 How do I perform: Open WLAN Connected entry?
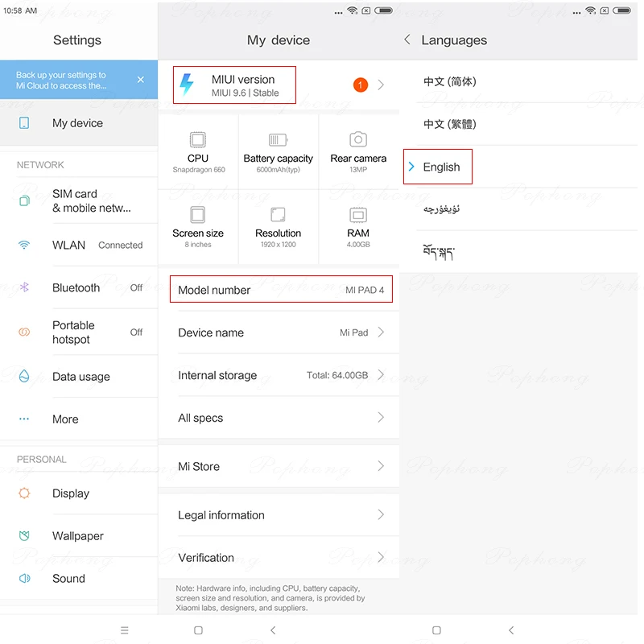pyautogui.click(x=79, y=245)
